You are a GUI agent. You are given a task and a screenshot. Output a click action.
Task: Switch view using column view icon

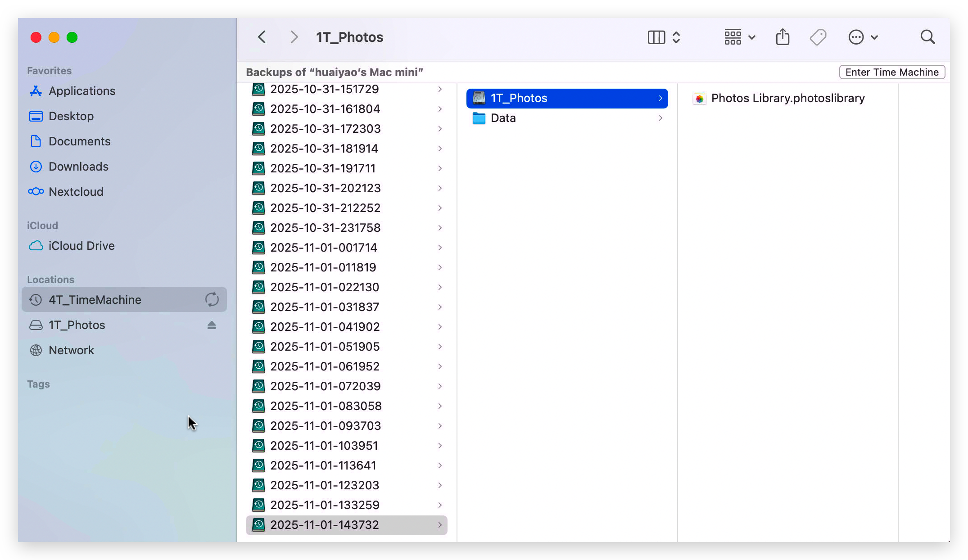coord(656,37)
